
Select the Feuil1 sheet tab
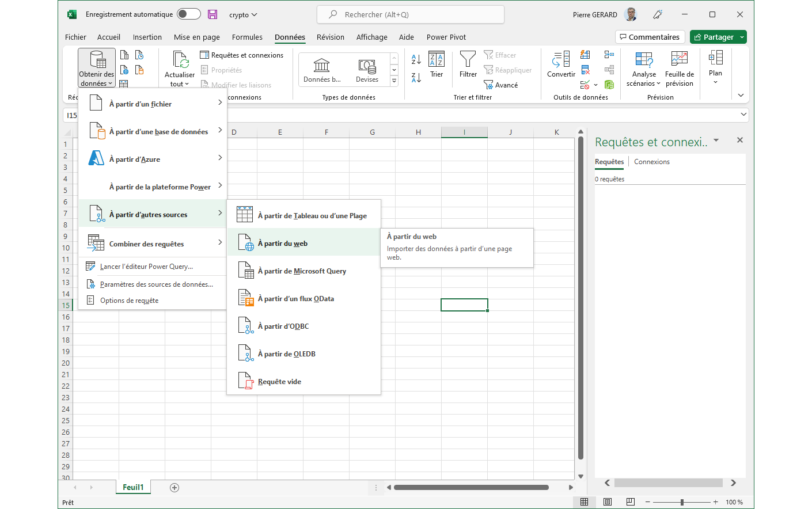click(133, 487)
